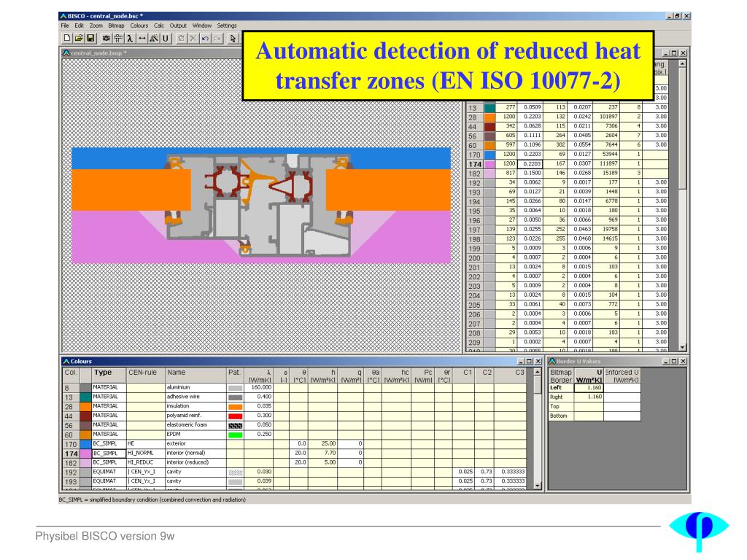Open the Bitmap menu
The height and width of the screenshot is (560, 747).
(116, 26)
